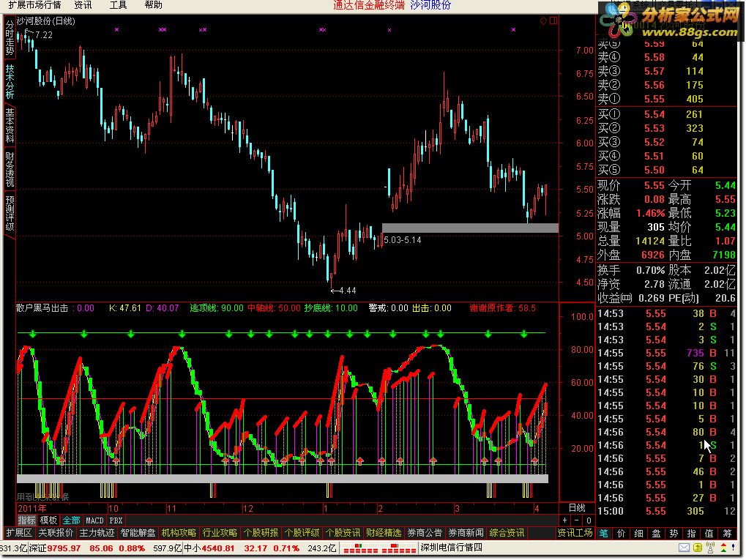Click the 财经精选 bottom tab
This screenshot has width=746, height=560.
[x=384, y=533]
